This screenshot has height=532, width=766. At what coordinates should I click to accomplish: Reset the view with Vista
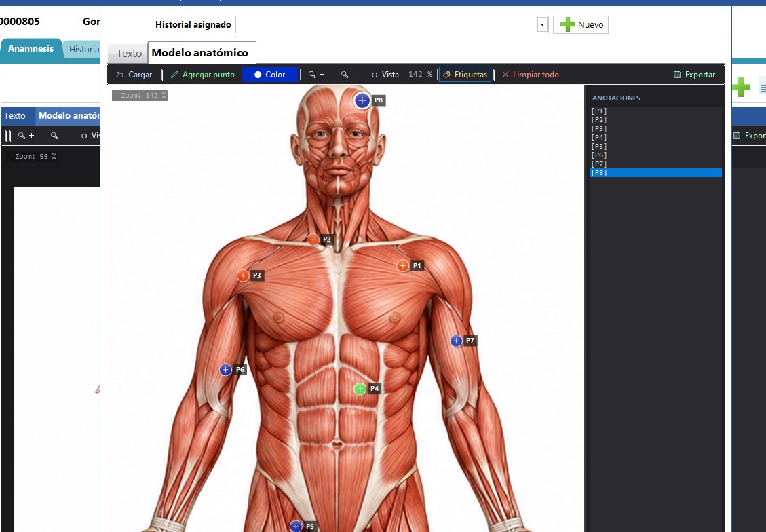pos(385,75)
